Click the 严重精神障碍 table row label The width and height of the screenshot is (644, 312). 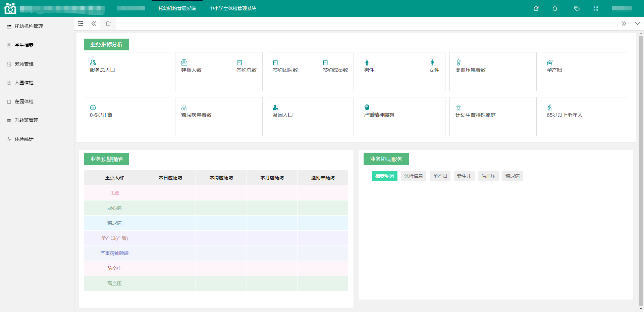point(114,253)
